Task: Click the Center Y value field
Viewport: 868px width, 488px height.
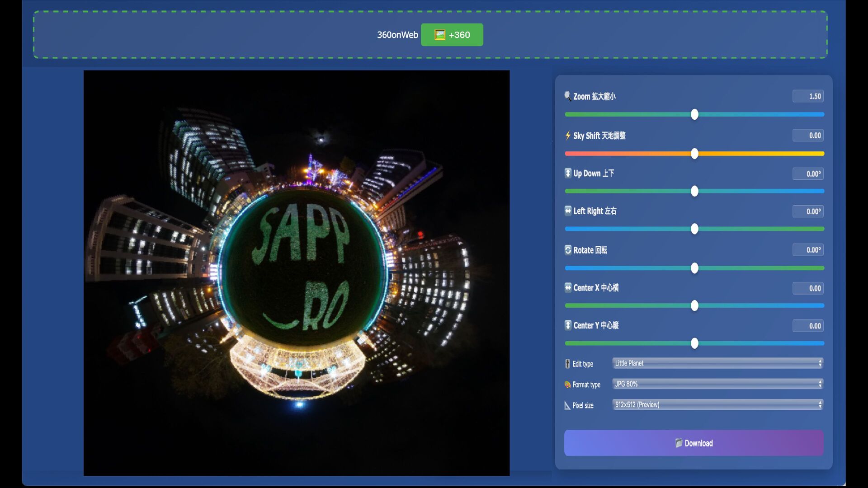Action: pos(808,326)
